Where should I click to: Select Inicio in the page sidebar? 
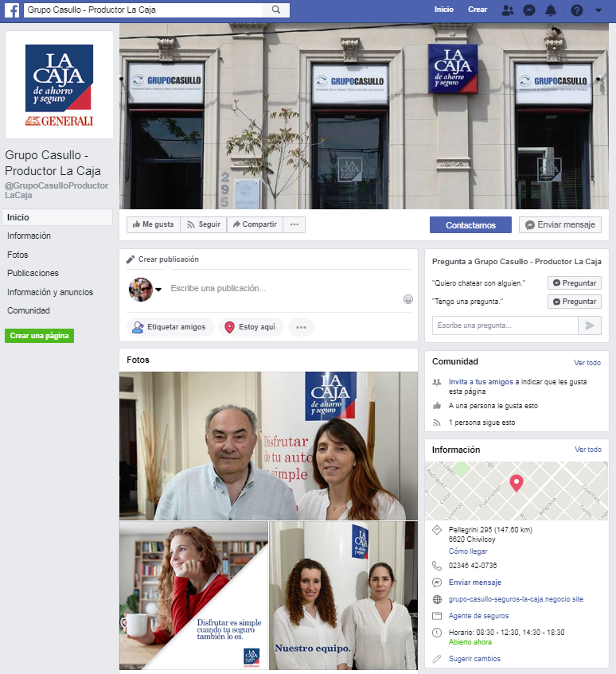click(57, 217)
